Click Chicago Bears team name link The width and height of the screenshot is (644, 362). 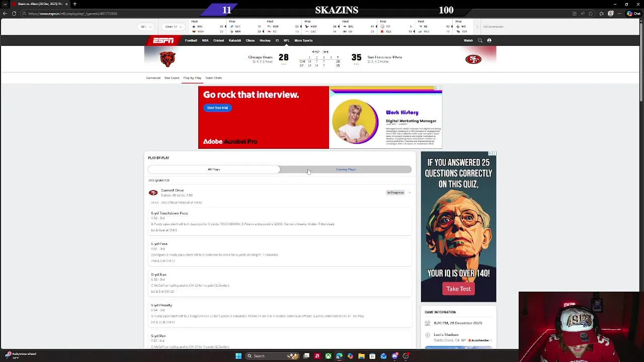pos(260,57)
